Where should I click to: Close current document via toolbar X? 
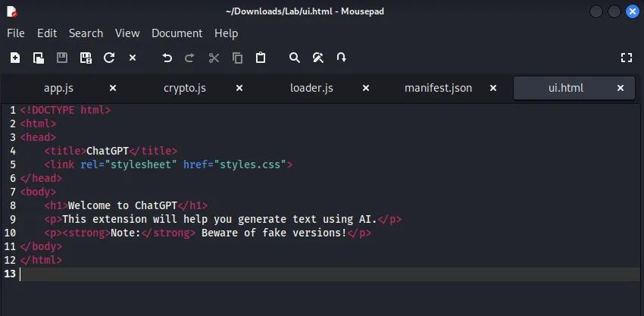(133, 58)
